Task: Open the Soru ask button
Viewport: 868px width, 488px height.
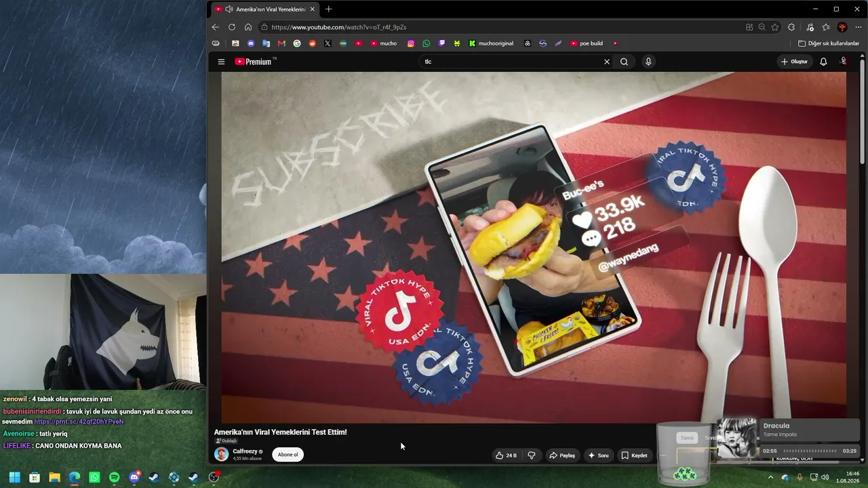Action: click(599, 455)
